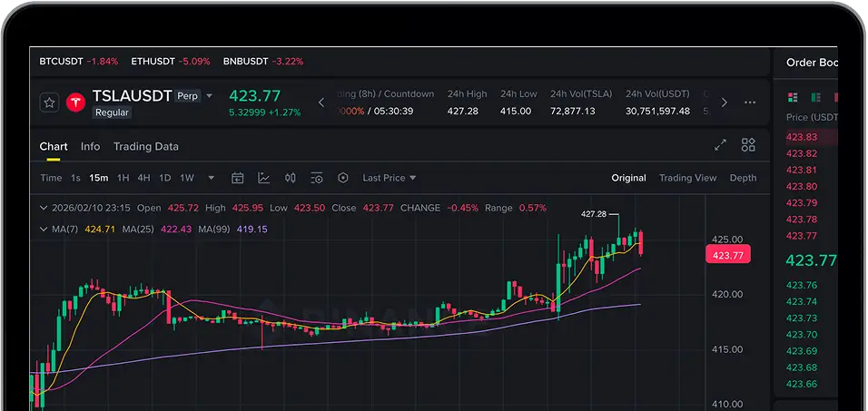Click the large green 423.77 header price

pyautogui.click(x=255, y=96)
